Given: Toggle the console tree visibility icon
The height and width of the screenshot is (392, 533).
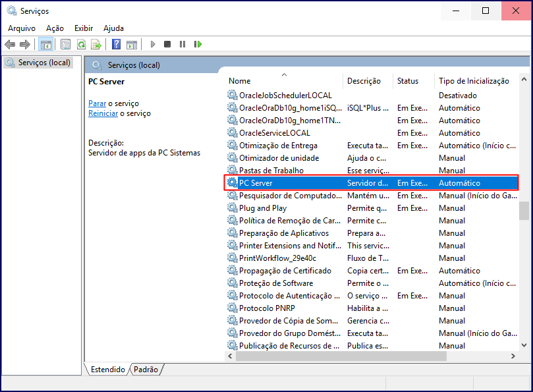Looking at the screenshot, I should click(x=45, y=44).
